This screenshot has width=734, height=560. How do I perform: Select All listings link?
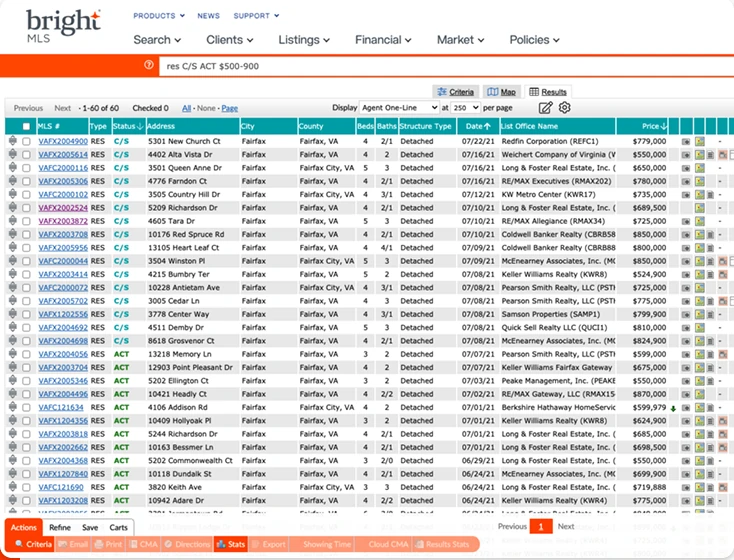(186, 108)
